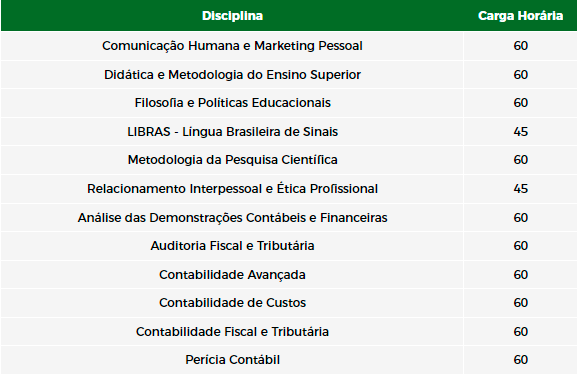The image size is (577, 374).
Task: Click the Carga Horária column header
Action: (520, 16)
